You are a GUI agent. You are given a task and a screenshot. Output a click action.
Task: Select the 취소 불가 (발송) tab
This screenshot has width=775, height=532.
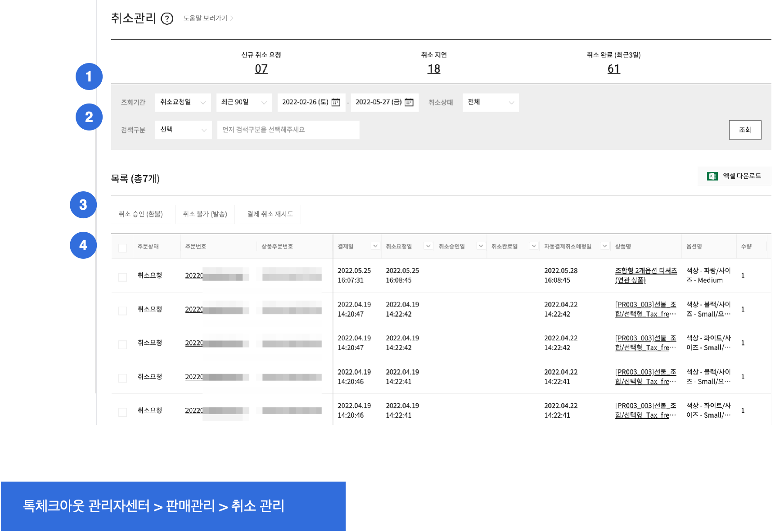[x=205, y=214]
